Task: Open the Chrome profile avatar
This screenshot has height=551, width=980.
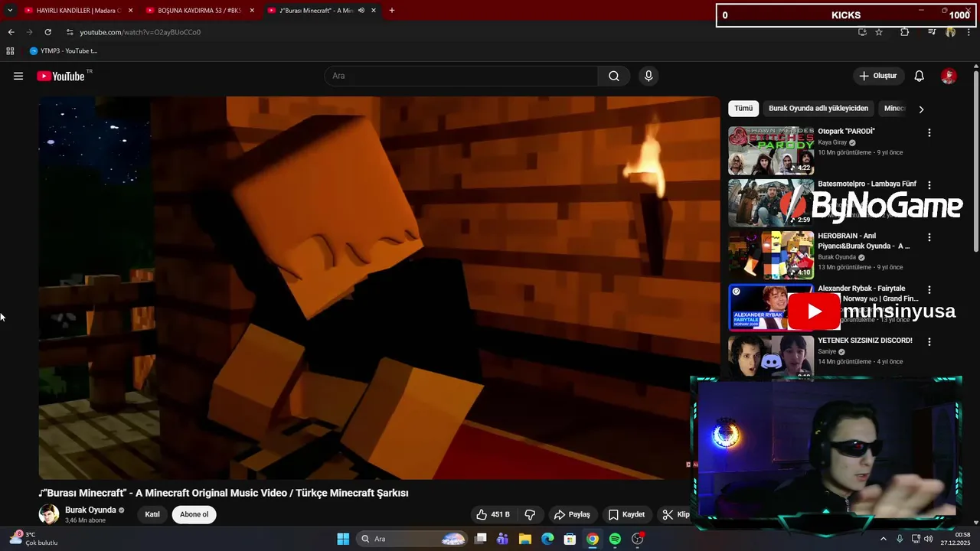Action: (x=950, y=32)
